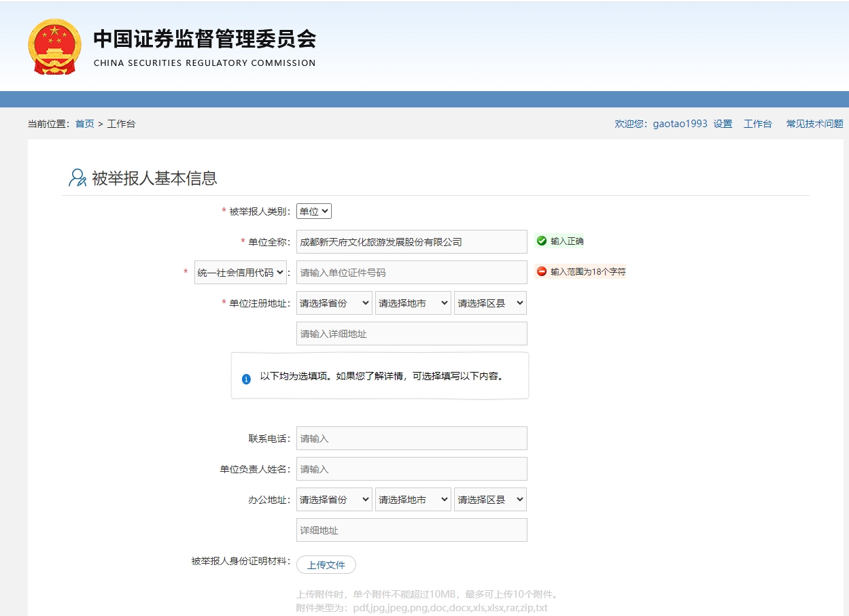Click the person-edit icon beside 被举报人基本信息
Viewport: 849px width, 616px height.
(77, 178)
